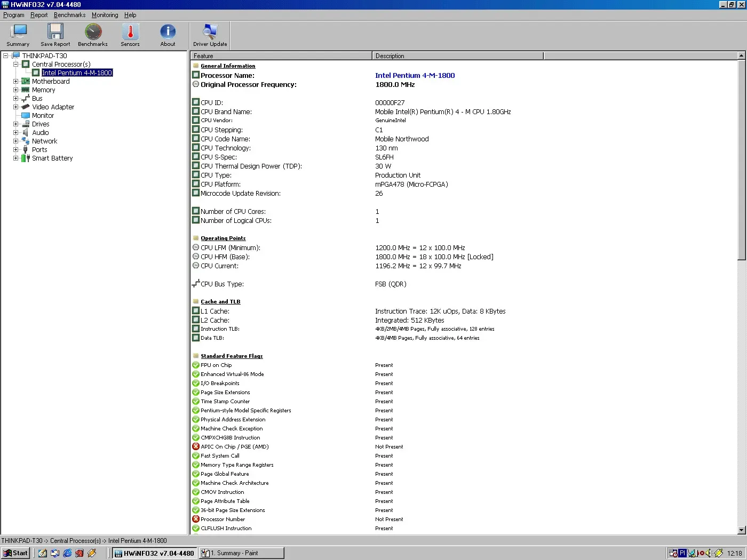This screenshot has width=747, height=560.
Task: Click the volume speaker tray icon
Action: point(708,553)
